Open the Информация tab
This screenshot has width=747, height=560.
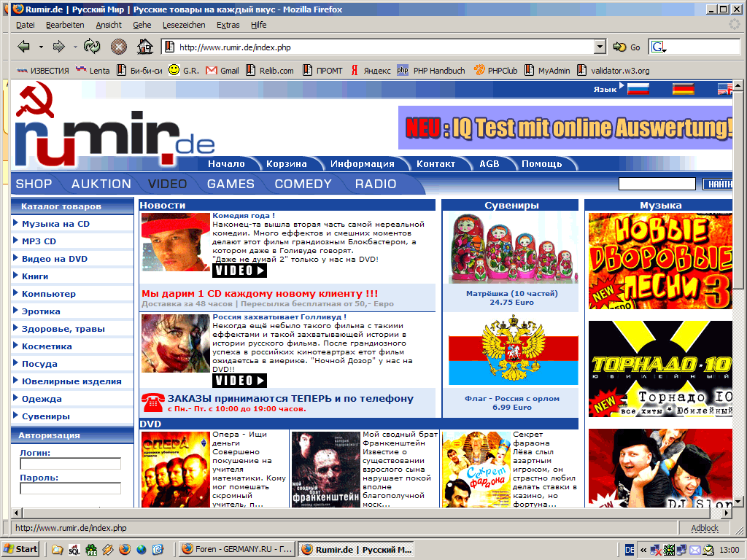[363, 164]
